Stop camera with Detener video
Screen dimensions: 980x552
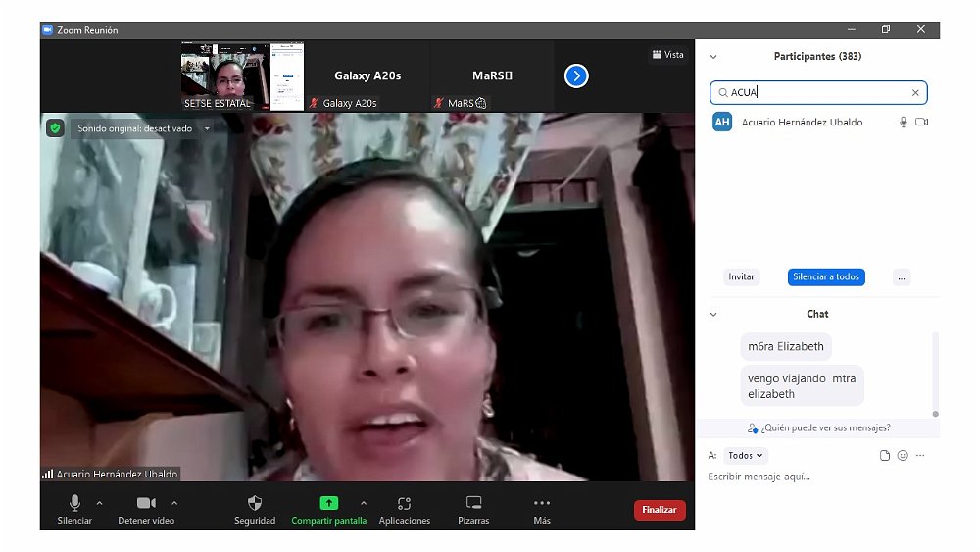(146, 503)
